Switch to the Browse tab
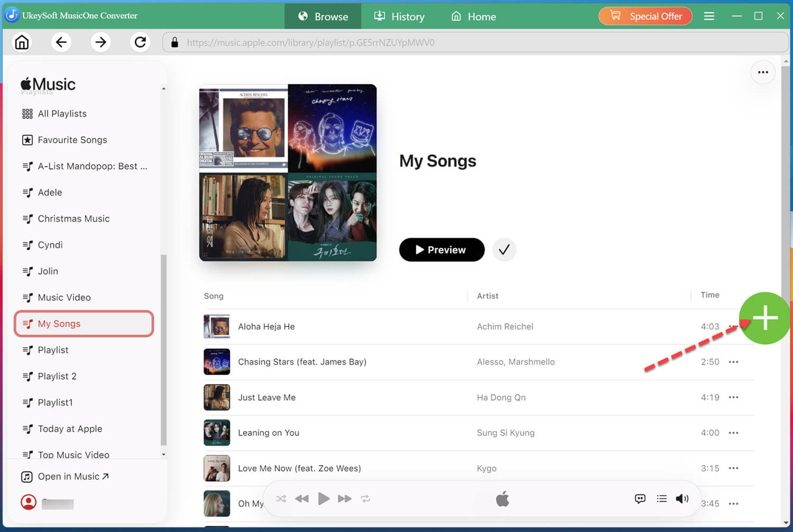 tap(323, 16)
